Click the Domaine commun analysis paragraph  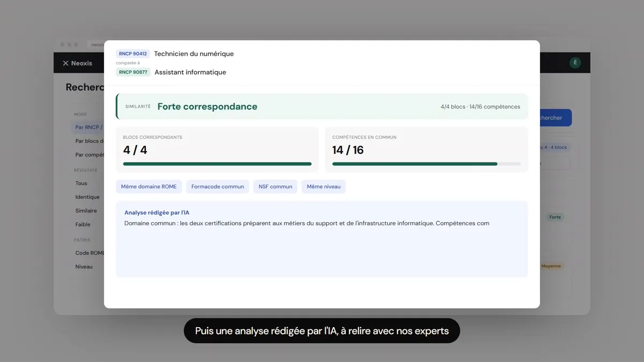[x=307, y=223]
